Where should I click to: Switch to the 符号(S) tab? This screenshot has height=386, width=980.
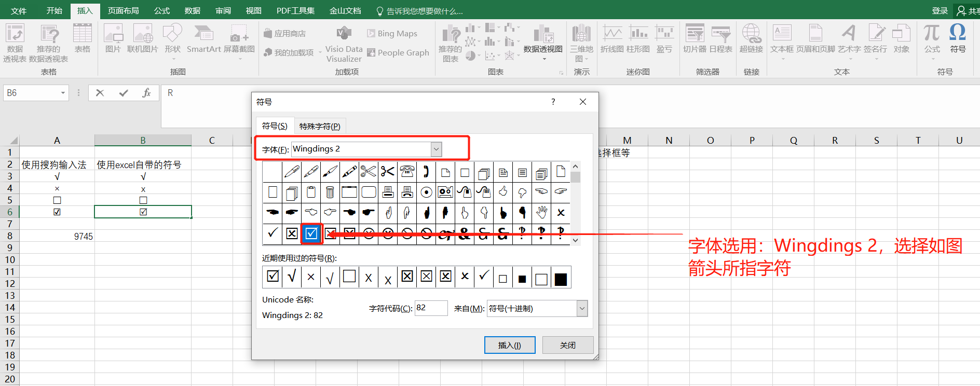275,126
